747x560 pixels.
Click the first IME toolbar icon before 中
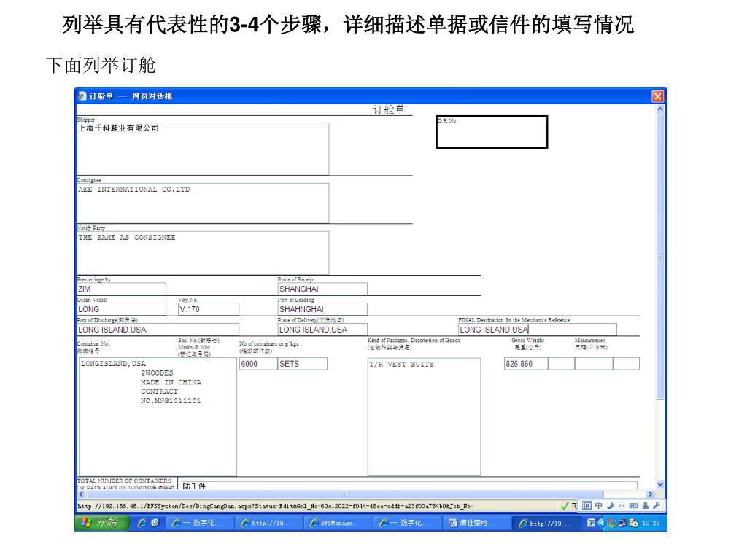(x=587, y=506)
